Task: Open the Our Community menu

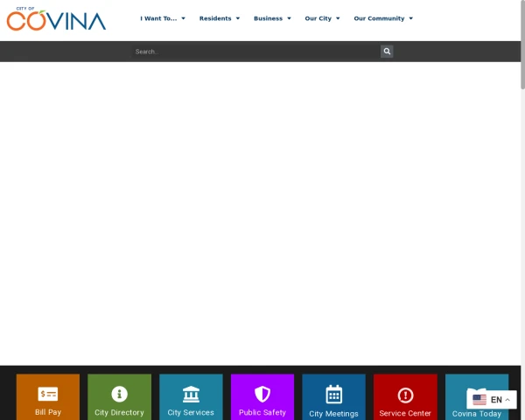Action: 379,18
